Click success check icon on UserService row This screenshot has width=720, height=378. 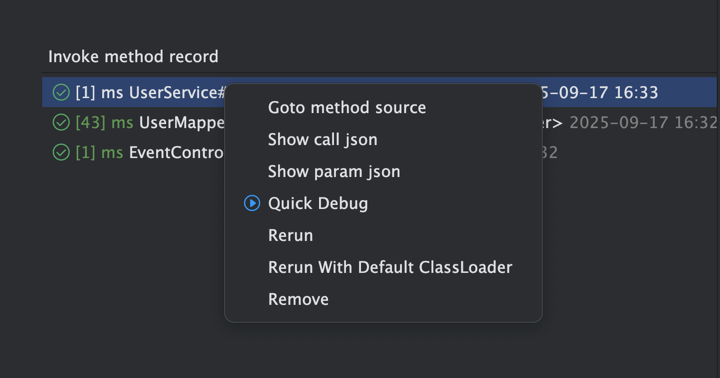[x=61, y=92]
